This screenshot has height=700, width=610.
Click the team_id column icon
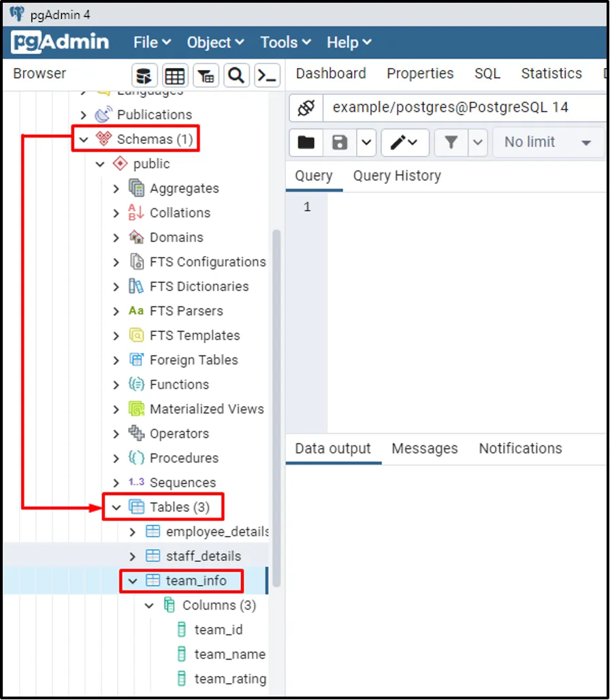coord(182,629)
